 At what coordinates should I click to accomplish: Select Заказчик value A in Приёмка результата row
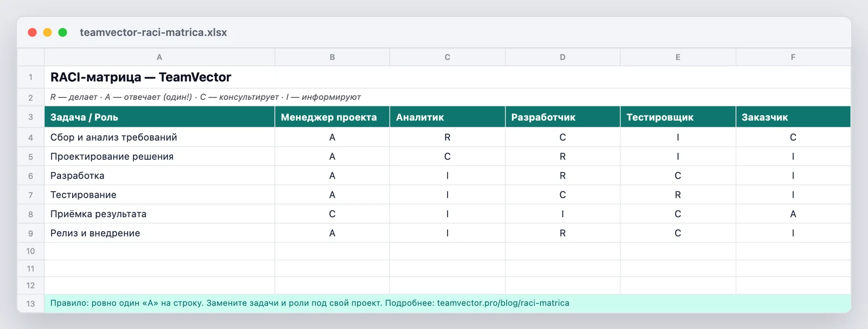[793, 214]
